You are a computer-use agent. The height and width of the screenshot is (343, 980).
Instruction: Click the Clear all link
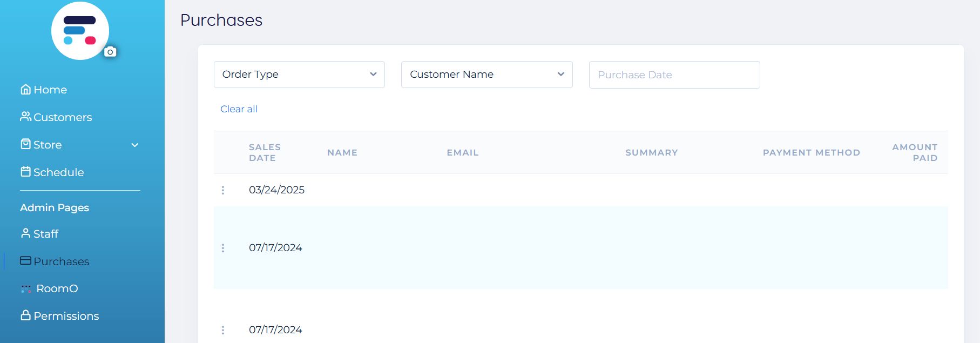(x=239, y=109)
